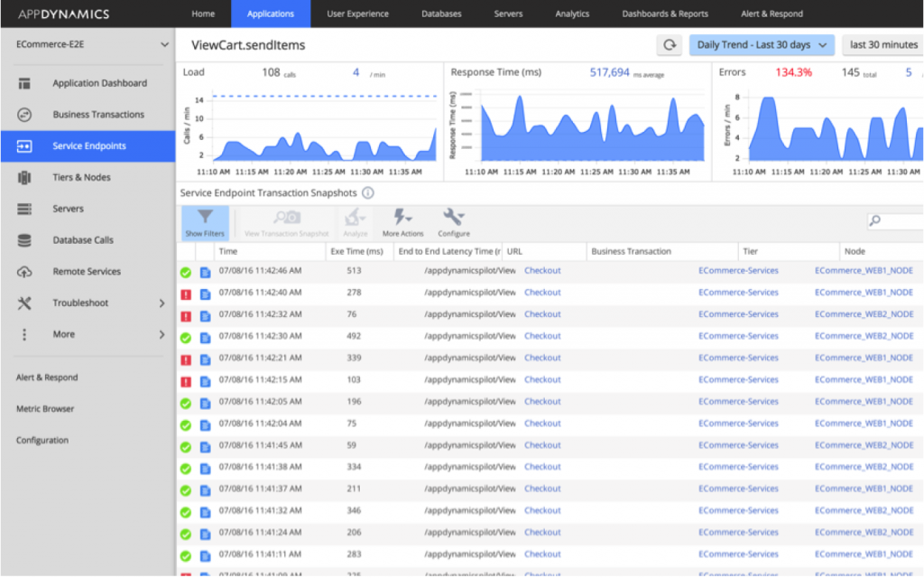Open ECommerce_WEB1_NODE in 11:42:15 AM row
The image size is (924, 578).
(x=864, y=380)
